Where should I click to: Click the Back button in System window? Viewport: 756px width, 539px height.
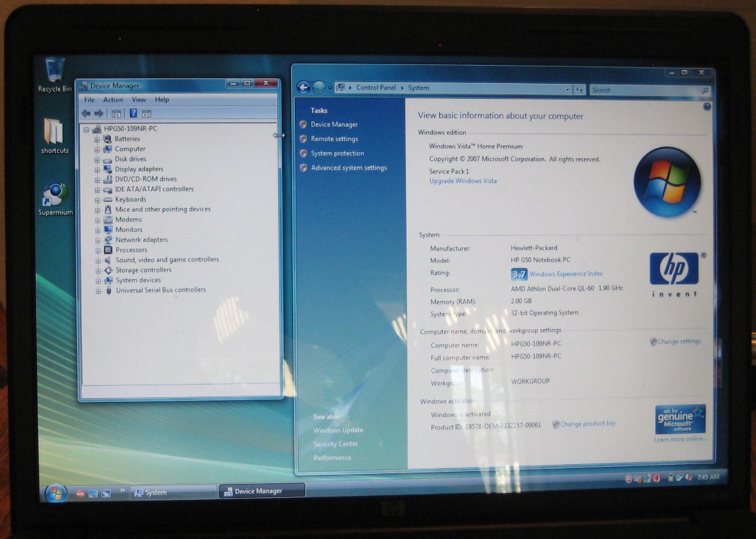coord(304,87)
